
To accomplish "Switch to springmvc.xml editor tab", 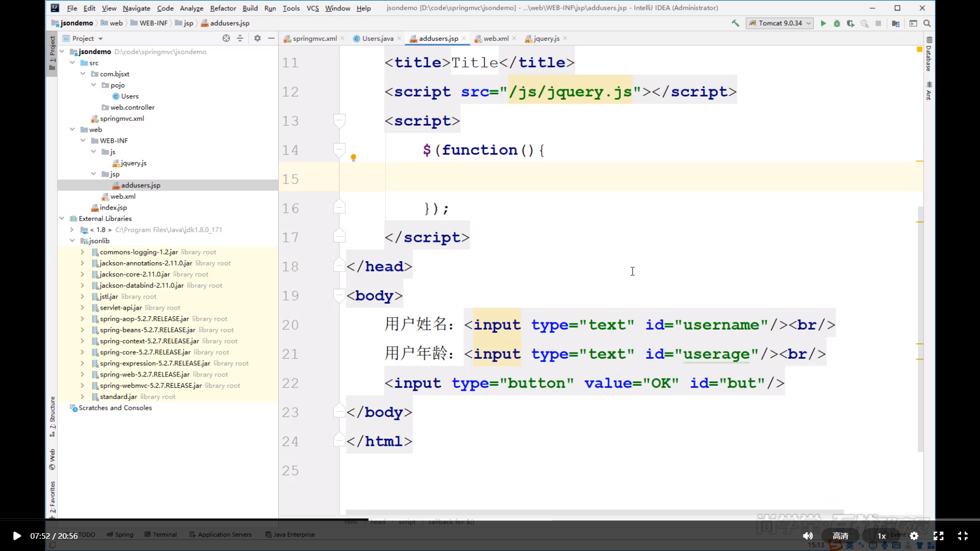I will [314, 39].
